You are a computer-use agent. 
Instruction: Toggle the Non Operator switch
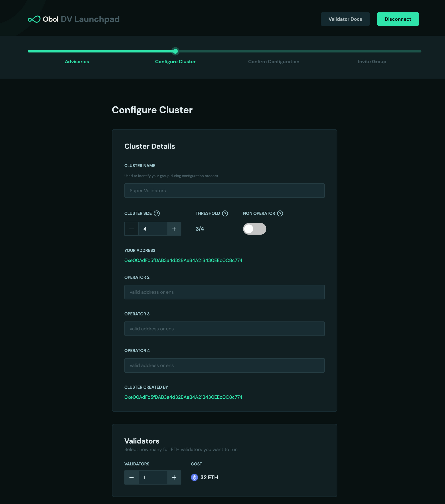point(255,229)
